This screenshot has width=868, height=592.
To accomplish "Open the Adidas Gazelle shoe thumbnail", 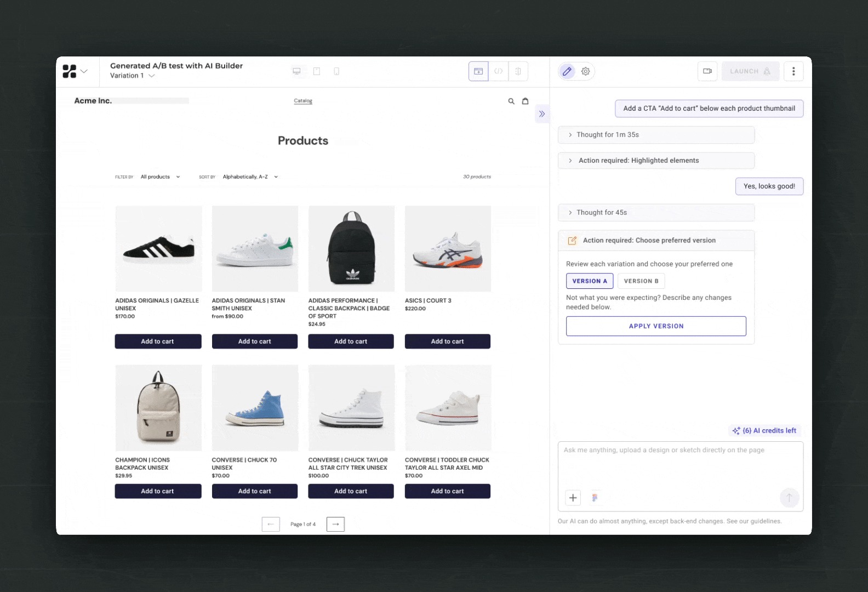I will pyautogui.click(x=158, y=249).
